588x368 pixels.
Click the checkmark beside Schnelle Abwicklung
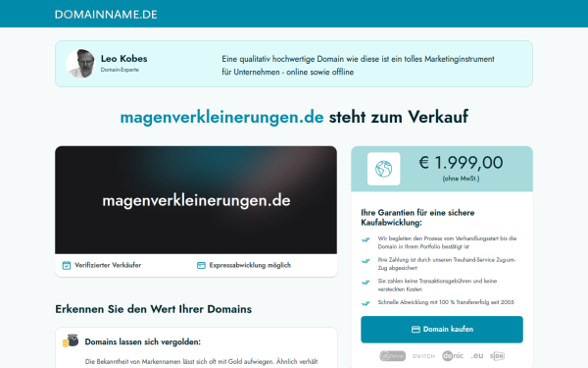click(x=366, y=303)
